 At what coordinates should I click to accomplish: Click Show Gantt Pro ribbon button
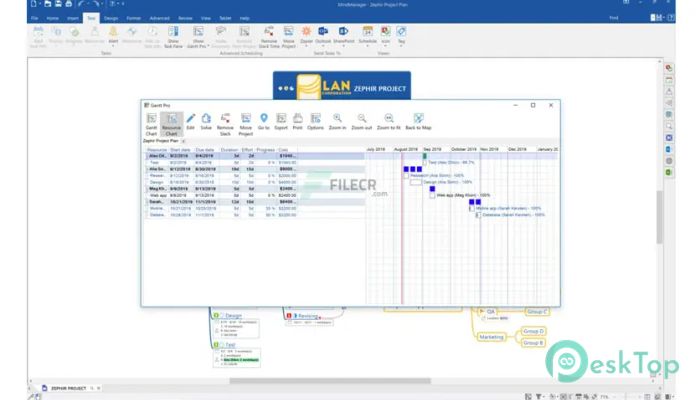pyautogui.click(x=198, y=37)
